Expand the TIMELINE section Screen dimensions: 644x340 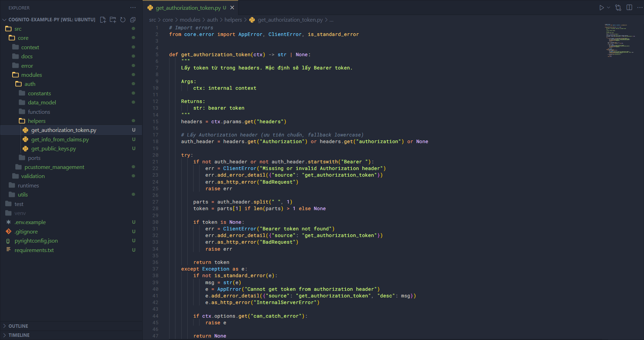click(19, 335)
